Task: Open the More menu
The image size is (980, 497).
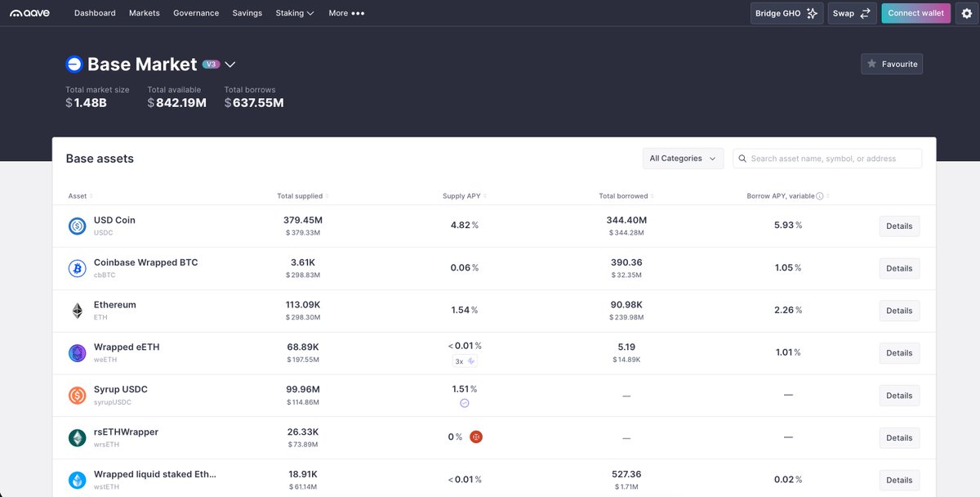Action: tap(346, 13)
